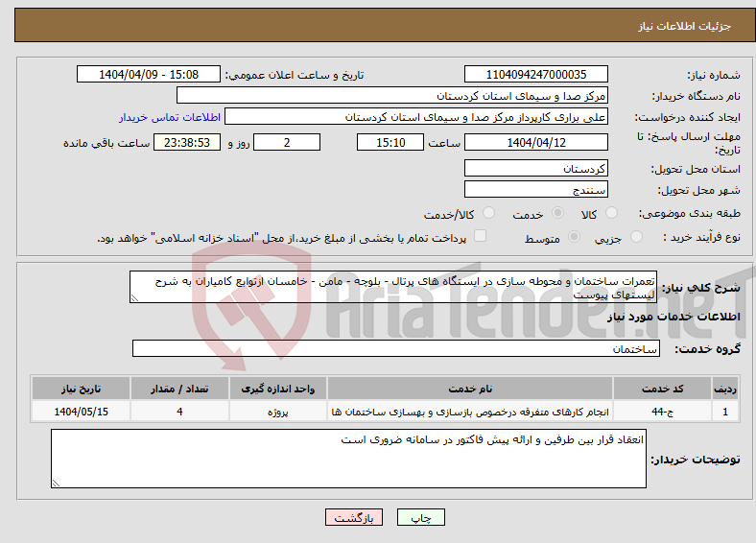Select the کالا radio button
This screenshot has width=756, height=543.
(x=611, y=213)
